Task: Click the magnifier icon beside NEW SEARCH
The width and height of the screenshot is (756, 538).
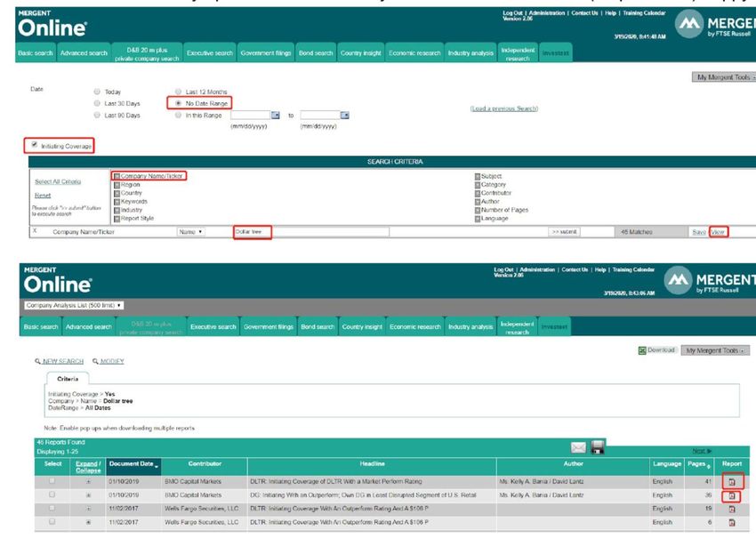Action: tap(37, 361)
